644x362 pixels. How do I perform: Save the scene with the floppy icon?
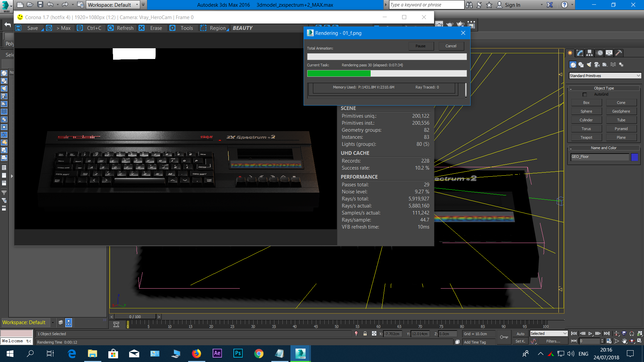40,5
